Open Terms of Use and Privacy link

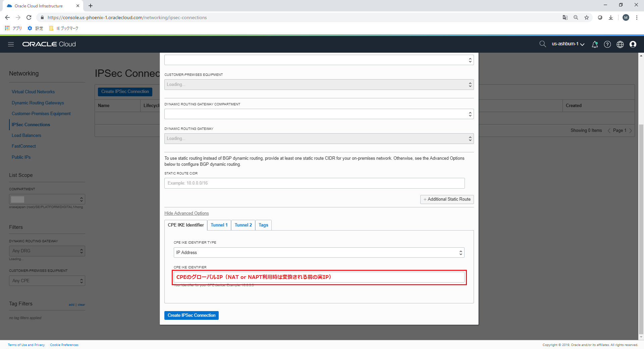click(x=26, y=345)
